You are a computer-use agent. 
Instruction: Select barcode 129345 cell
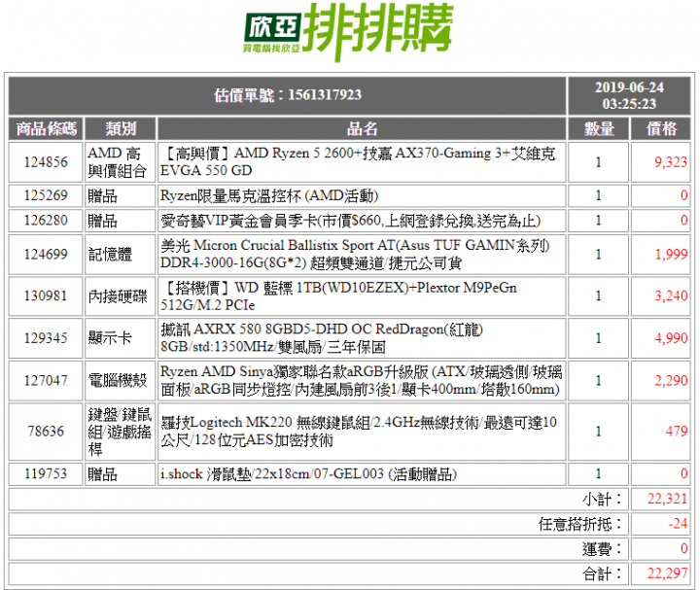(46, 338)
